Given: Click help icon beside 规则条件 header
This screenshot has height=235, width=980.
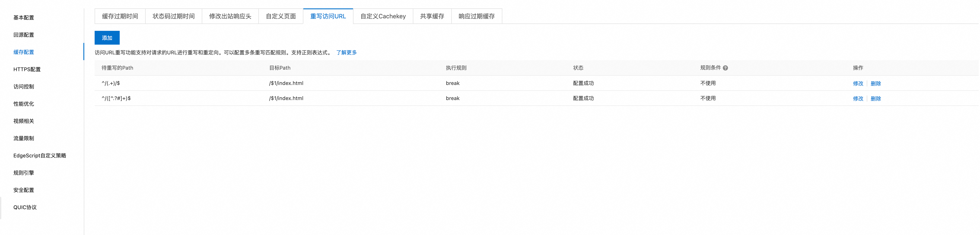Looking at the screenshot, I should pos(725,68).
